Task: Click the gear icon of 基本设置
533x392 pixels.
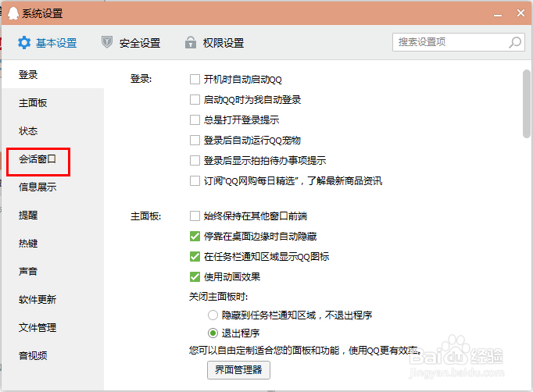Action: (24, 43)
